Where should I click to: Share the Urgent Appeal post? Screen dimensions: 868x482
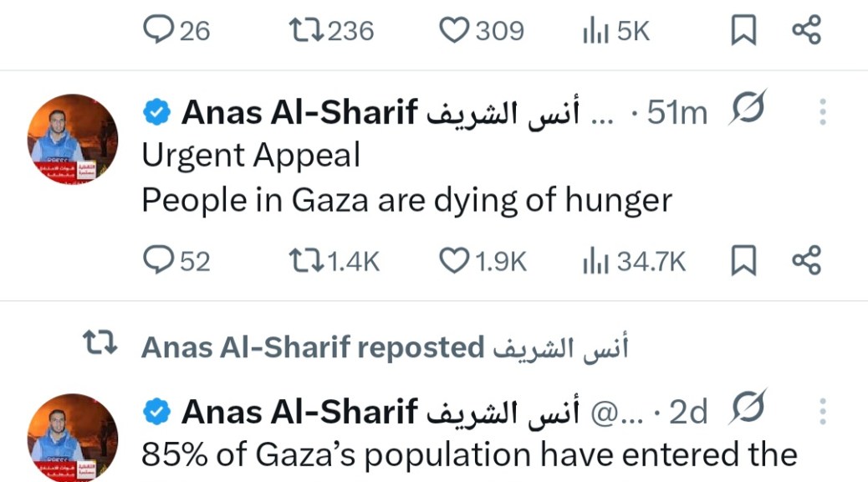(x=807, y=262)
